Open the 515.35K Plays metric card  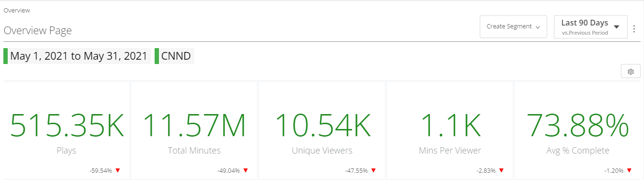[66, 130]
